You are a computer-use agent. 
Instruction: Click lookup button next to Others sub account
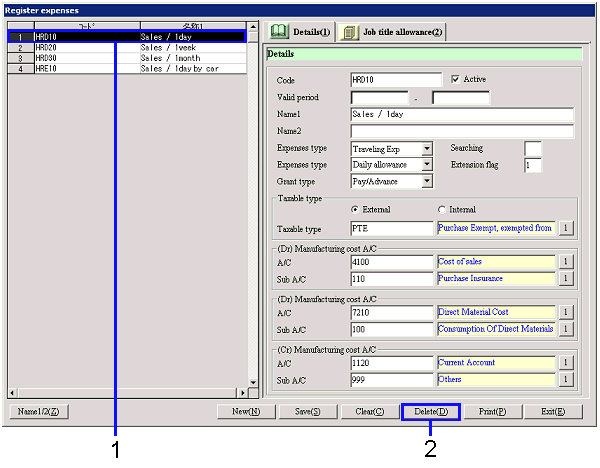pos(565,380)
